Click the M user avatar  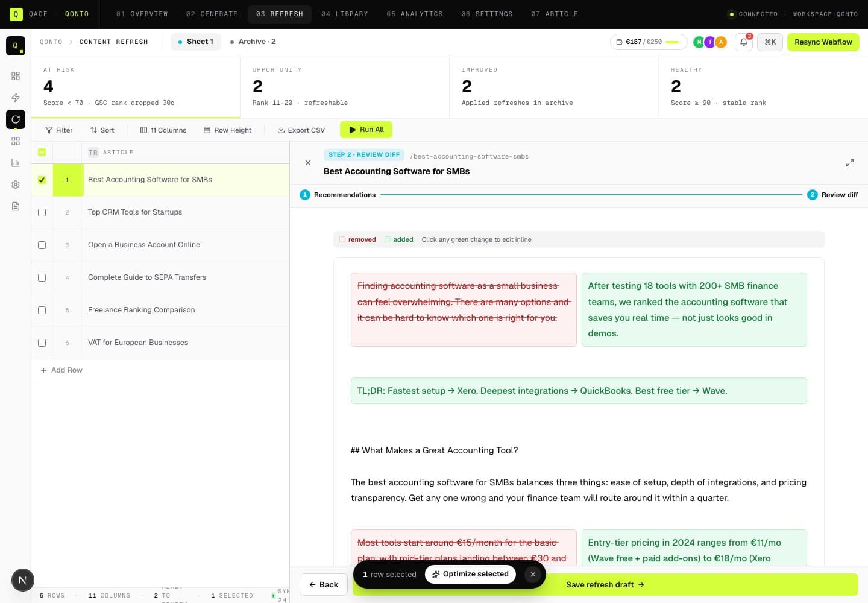[x=699, y=42]
